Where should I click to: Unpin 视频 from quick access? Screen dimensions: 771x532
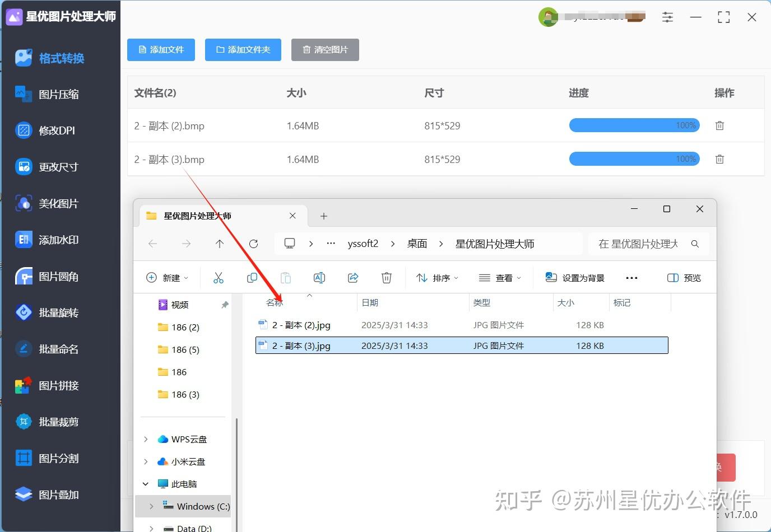(225, 305)
